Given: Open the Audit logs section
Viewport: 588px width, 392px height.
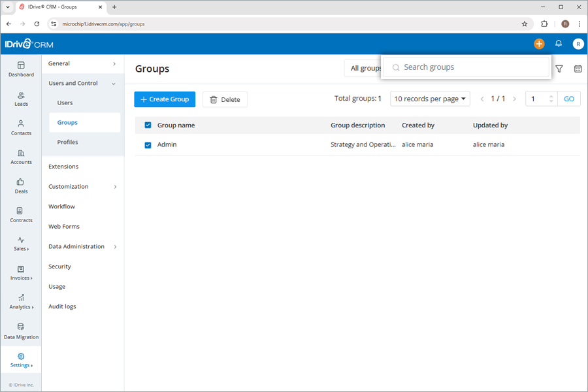Looking at the screenshot, I should tap(62, 306).
